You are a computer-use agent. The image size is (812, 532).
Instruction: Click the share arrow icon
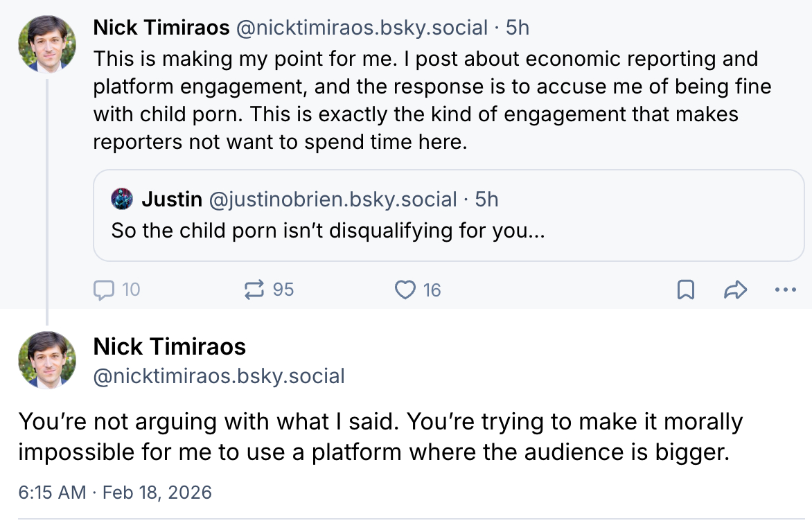pyautogui.click(x=735, y=290)
